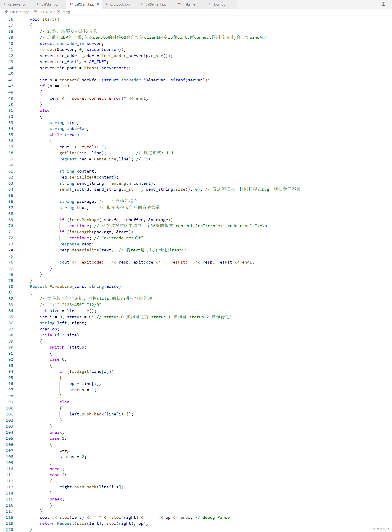Click the "mycal>> " string literal
Image resolution: width=392 pixels, height=532 pixels.
tap(92, 147)
